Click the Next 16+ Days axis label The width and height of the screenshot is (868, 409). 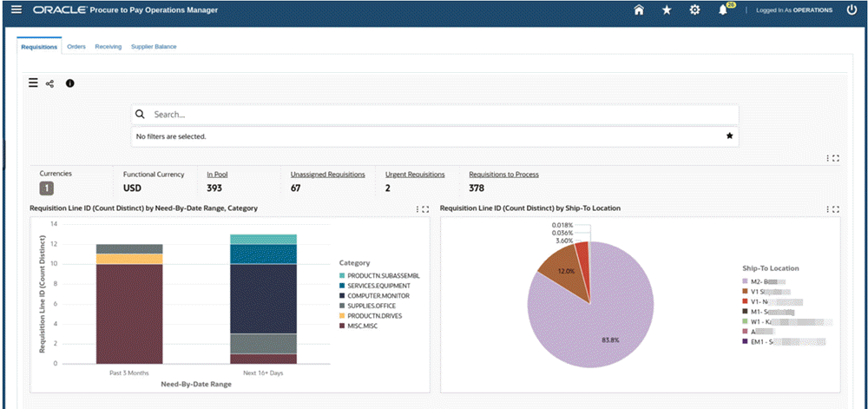[263, 373]
